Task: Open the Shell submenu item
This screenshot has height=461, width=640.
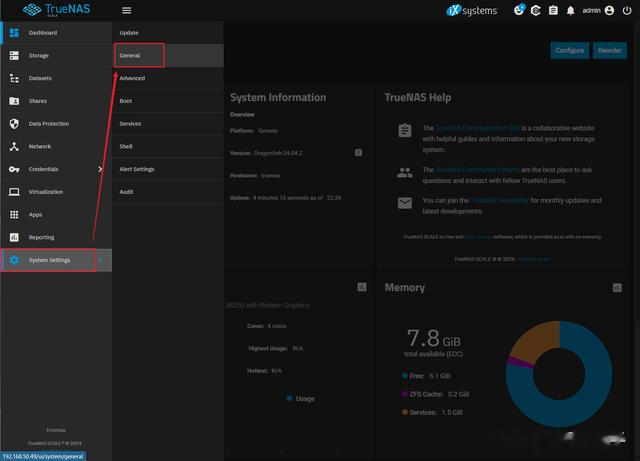Action: point(168,146)
